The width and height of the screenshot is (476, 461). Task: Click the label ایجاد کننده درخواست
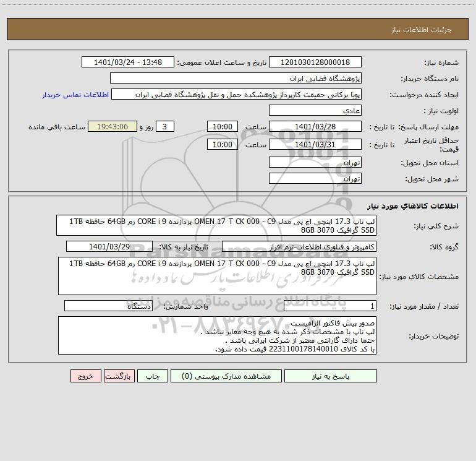424,95
